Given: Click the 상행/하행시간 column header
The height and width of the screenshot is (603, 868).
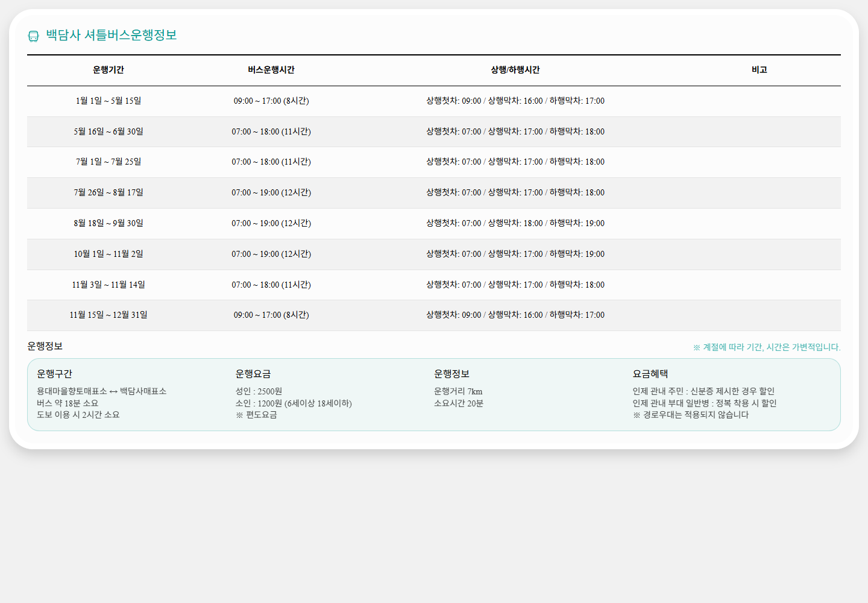Looking at the screenshot, I should pos(515,70).
